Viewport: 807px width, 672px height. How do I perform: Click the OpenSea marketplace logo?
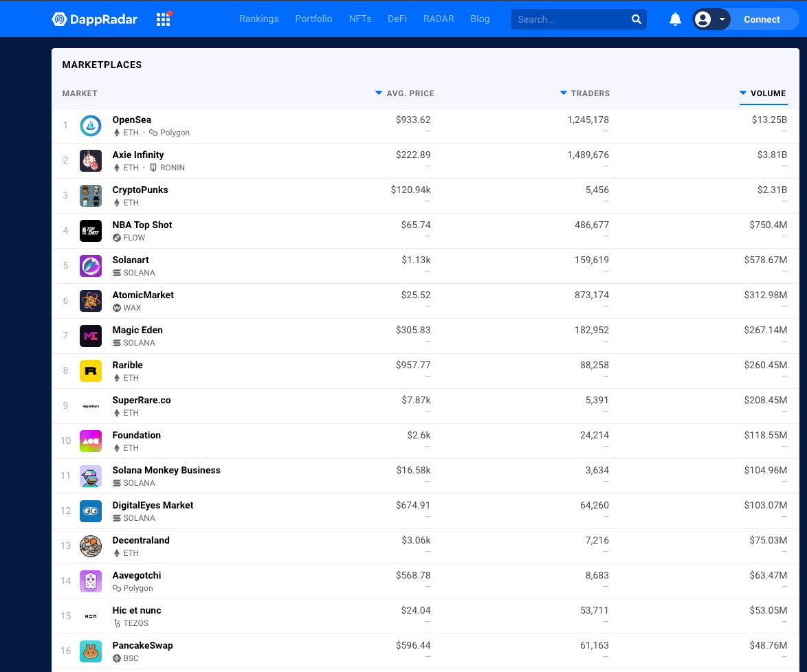[91, 126]
